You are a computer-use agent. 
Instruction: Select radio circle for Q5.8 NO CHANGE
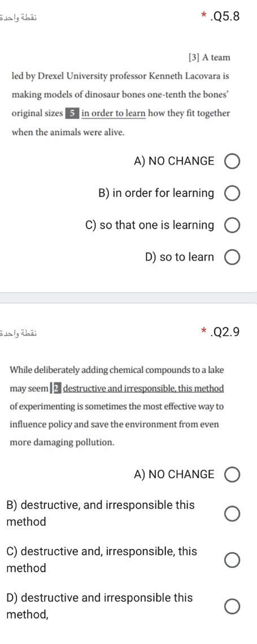[232, 161]
